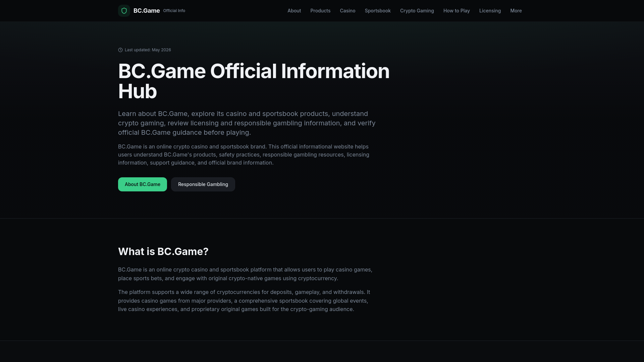644x362 pixels.
Task: Open the How to Play page
Action: click(x=457, y=11)
